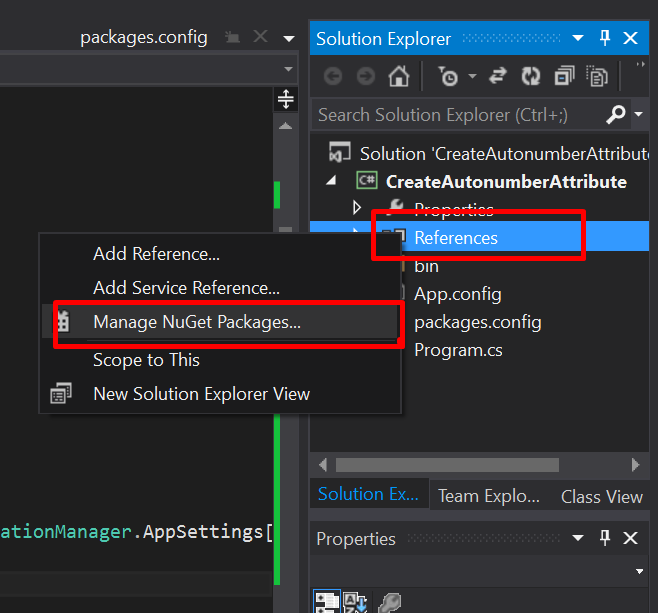
Task: Toggle Alphabetical sort in Properties panel
Action: pos(356,602)
